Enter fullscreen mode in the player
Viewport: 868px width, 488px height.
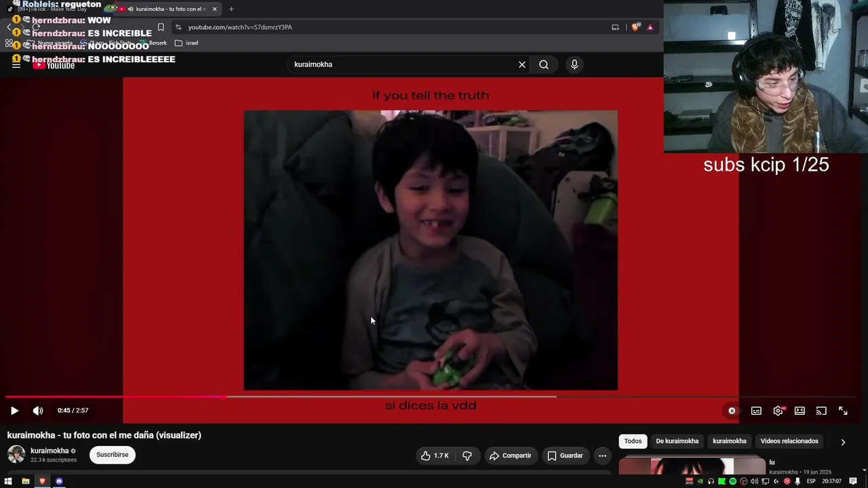pyautogui.click(x=843, y=411)
